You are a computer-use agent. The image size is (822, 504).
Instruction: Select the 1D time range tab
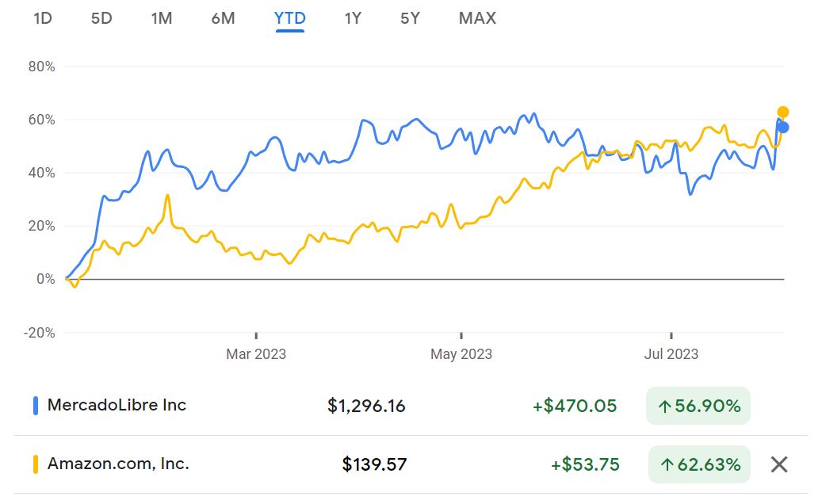click(x=43, y=17)
